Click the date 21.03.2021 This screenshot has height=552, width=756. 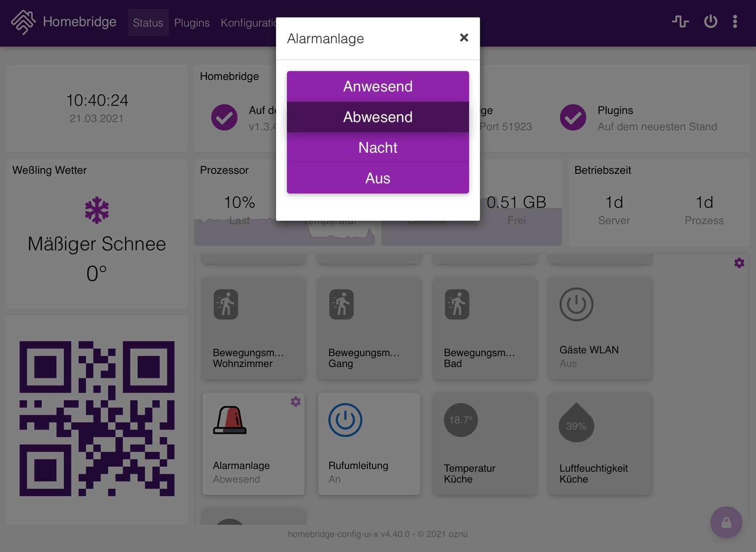click(97, 119)
